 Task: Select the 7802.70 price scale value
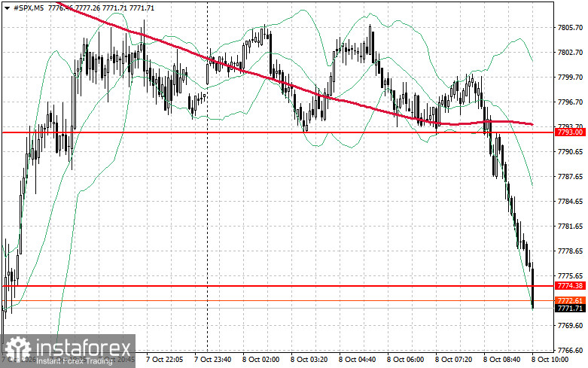point(570,53)
